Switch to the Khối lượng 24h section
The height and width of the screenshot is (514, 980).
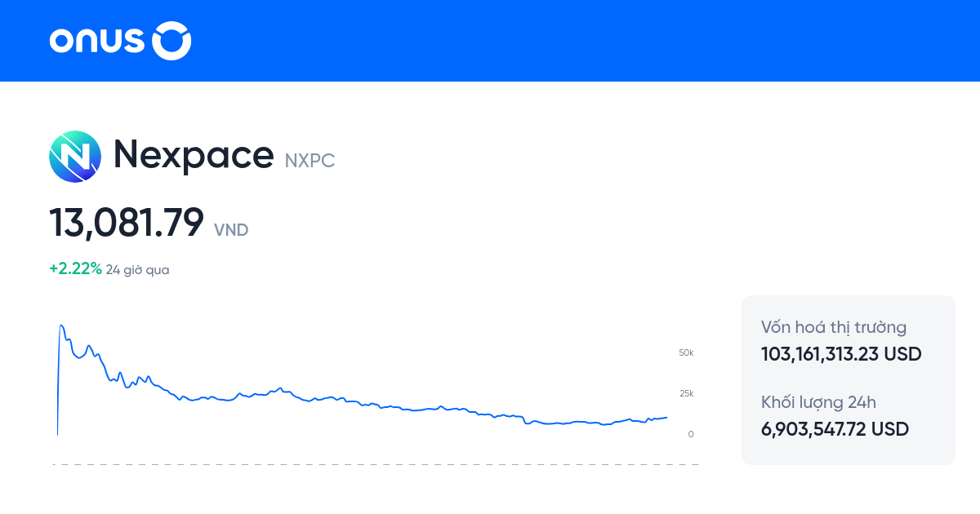click(x=817, y=402)
